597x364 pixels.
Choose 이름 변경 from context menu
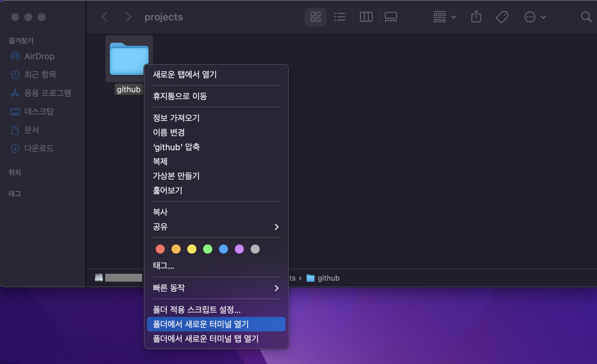[216, 132]
